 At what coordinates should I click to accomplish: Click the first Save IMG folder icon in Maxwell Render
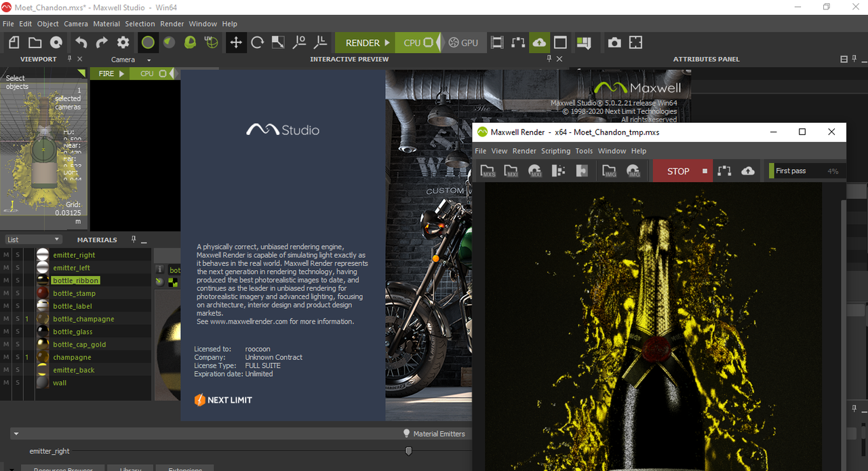(609, 171)
